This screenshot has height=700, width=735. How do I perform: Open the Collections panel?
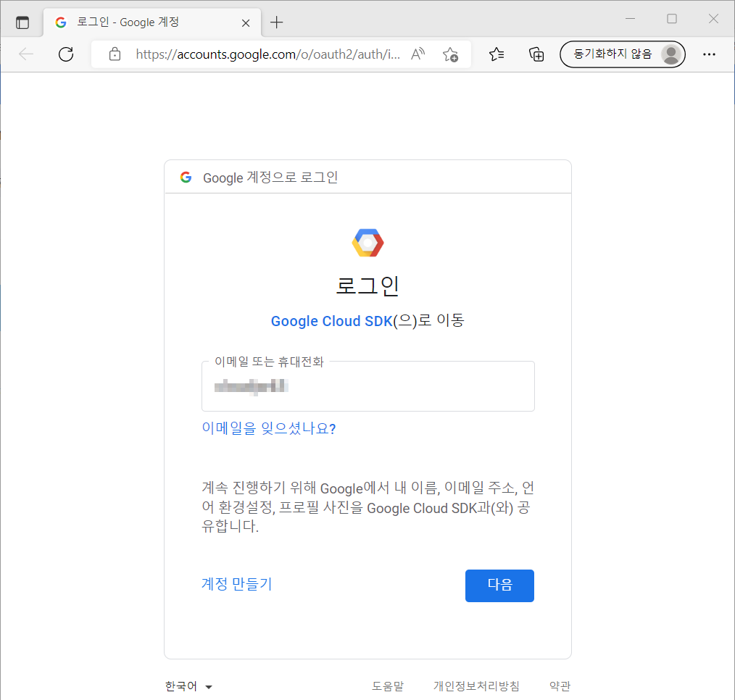pos(536,54)
